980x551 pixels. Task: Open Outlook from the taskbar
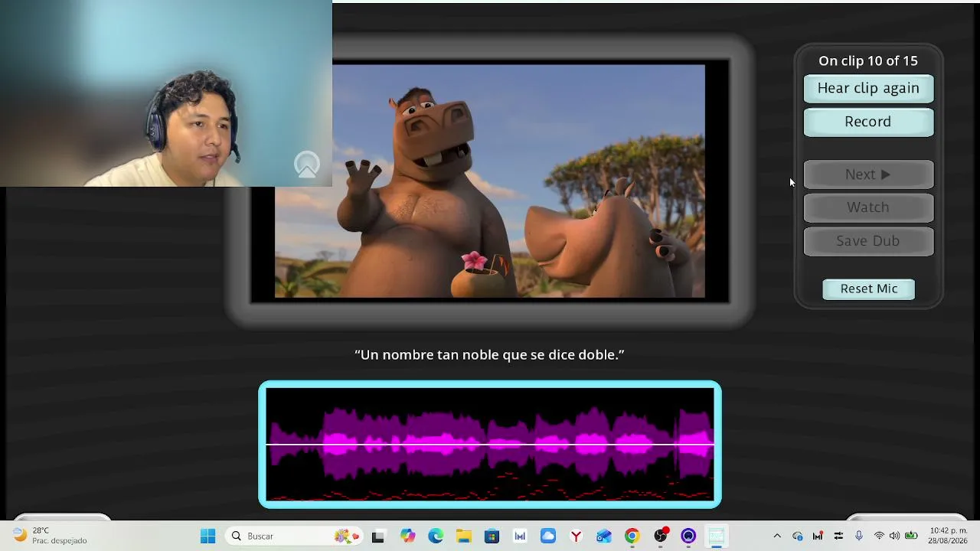pos(604,536)
